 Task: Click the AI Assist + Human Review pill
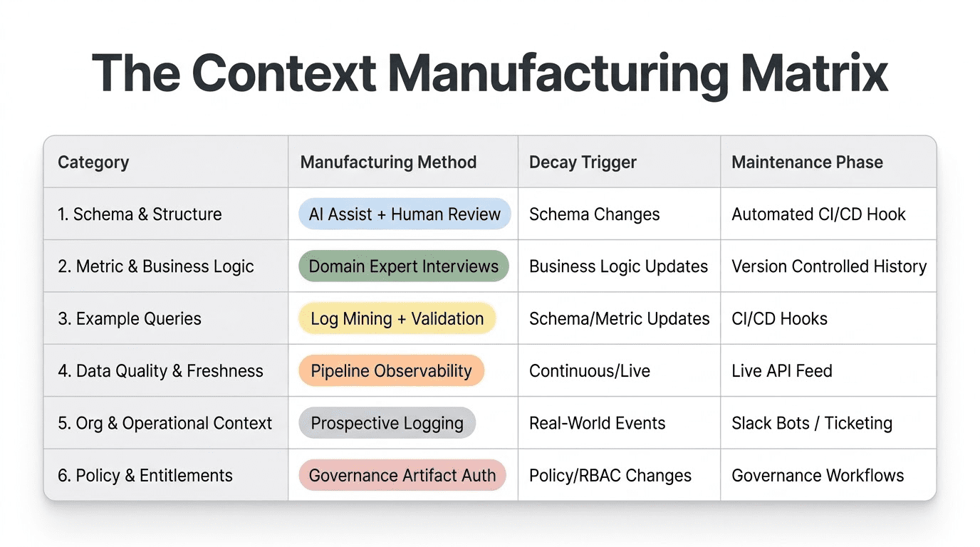point(405,214)
